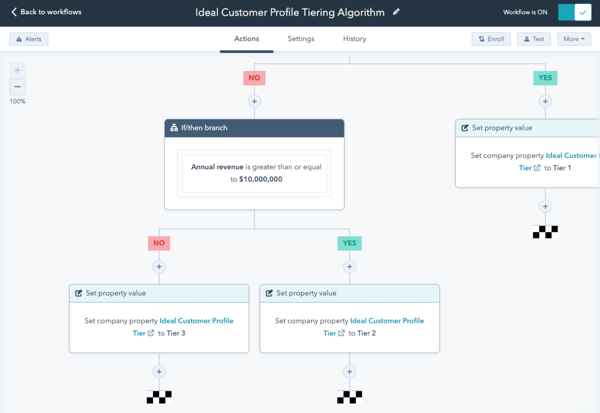Open the More dropdown menu
This screenshot has height=413, width=600.
pos(572,39)
